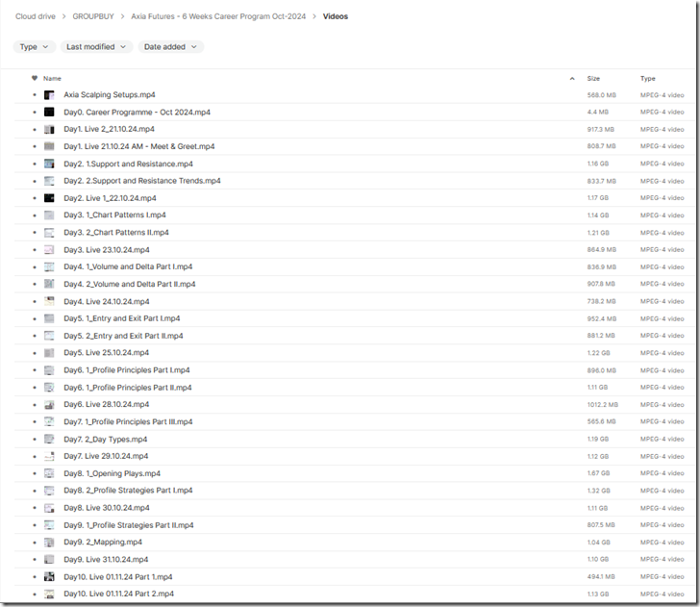Screen dimensions: 700x607
Task: Click Day7. 1_Profile Principles Part III thumbnail
Action: (x=49, y=421)
